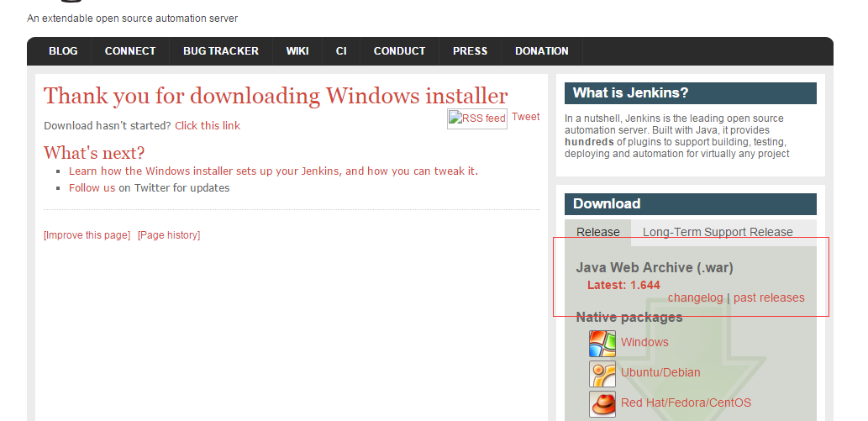Screen dimensions: 868x421
Task: Open the past releases link
Action: click(769, 298)
